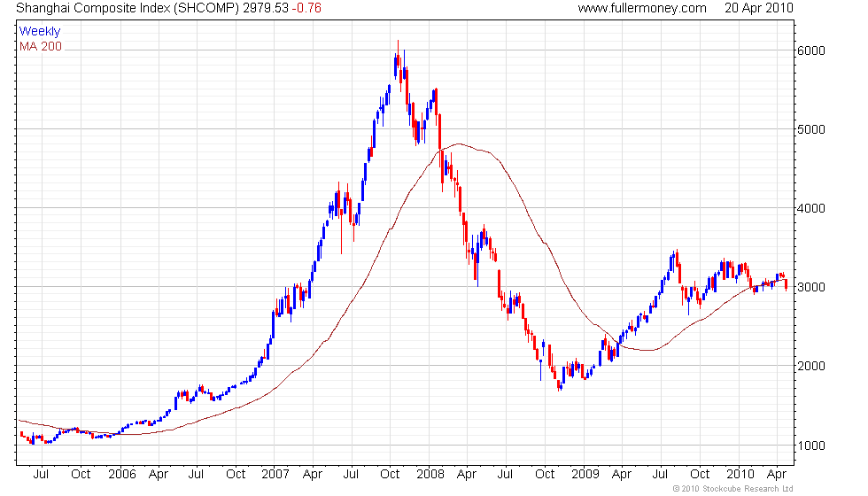Click the 2006 year label on axis
The width and height of the screenshot is (868, 496).
(x=122, y=474)
